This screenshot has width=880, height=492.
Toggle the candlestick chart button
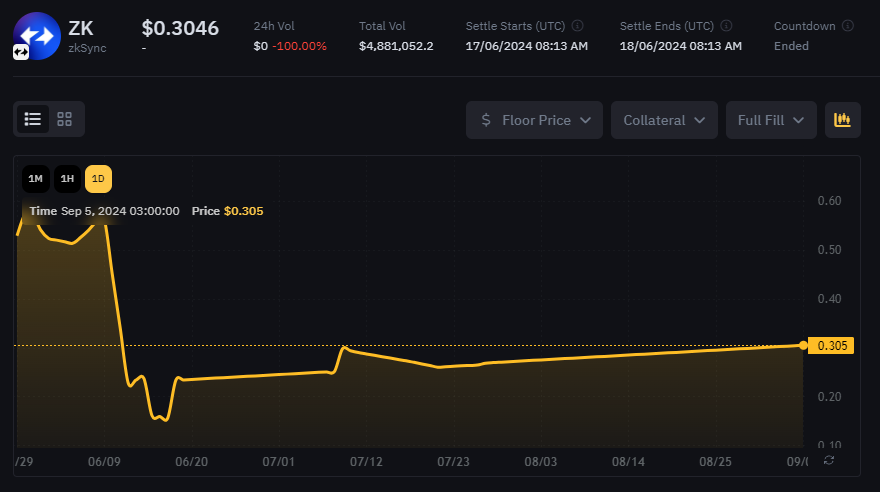(x=842, y=120)
